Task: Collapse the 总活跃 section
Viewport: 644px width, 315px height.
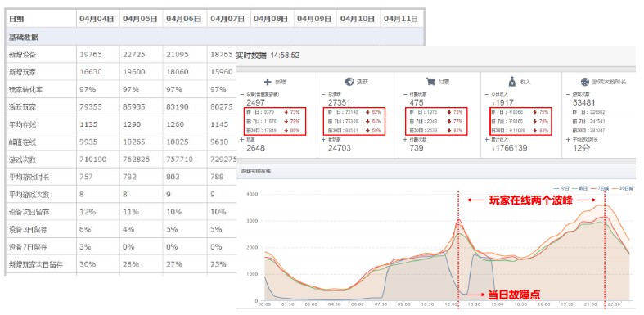Action: (x=324, y=94)
